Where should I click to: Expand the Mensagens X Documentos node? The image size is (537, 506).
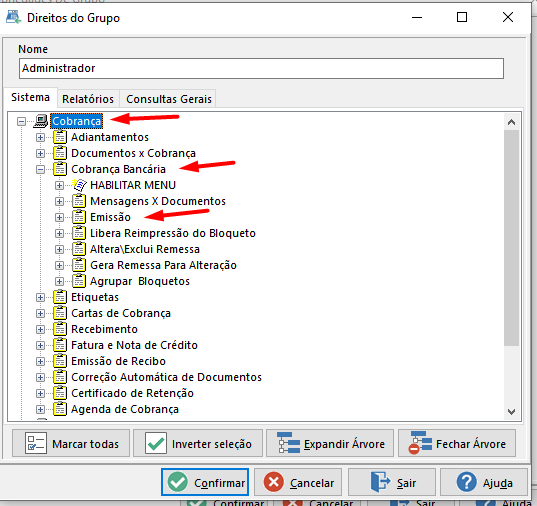[59, 201]
